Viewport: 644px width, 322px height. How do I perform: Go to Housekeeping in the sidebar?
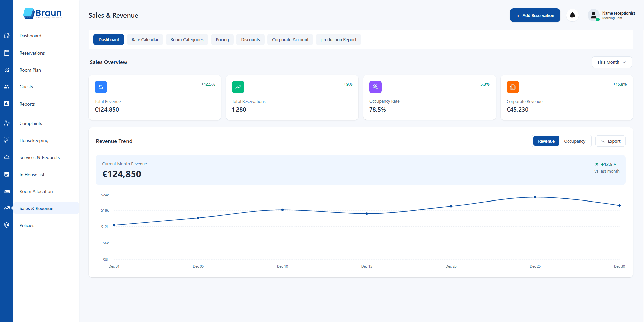34,140
